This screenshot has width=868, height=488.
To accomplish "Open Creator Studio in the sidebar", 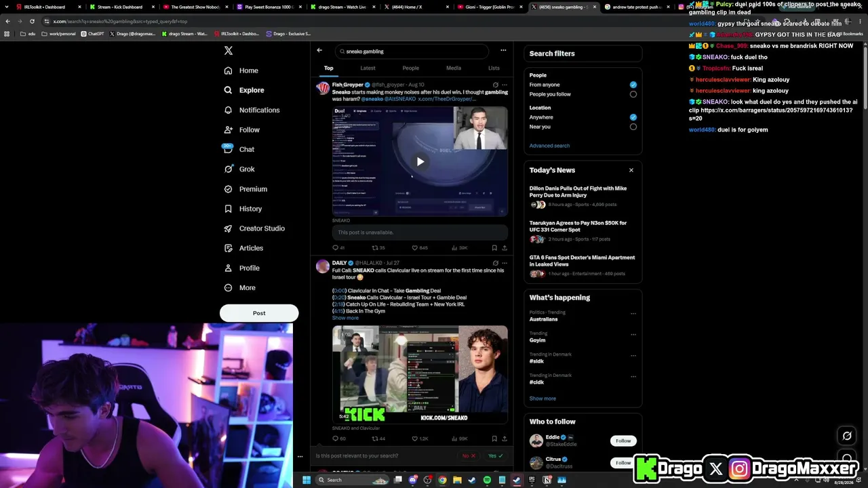I will pos(254,228).
